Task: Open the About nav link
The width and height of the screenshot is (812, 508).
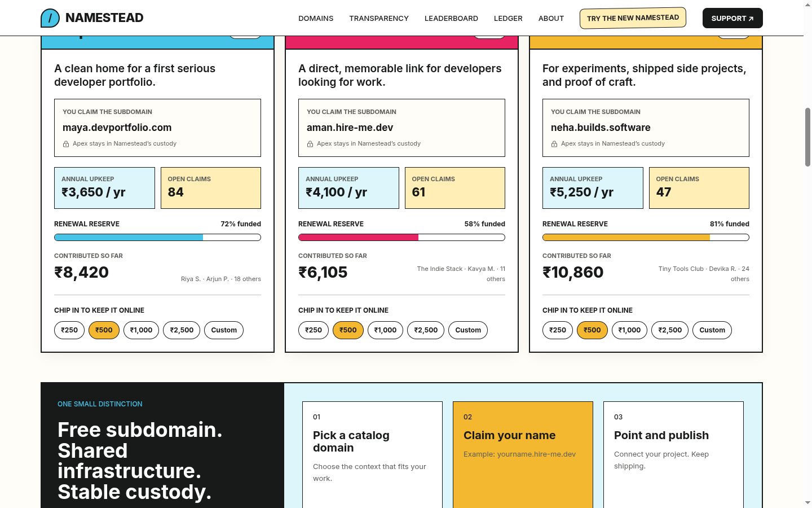Action: pyautogui.click(x=551, y=18)
